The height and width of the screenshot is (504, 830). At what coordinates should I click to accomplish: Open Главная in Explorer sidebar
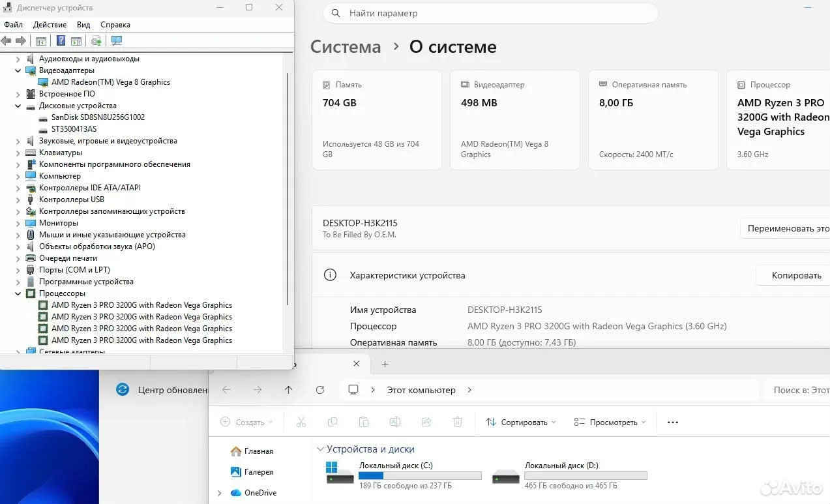(252, 451)
